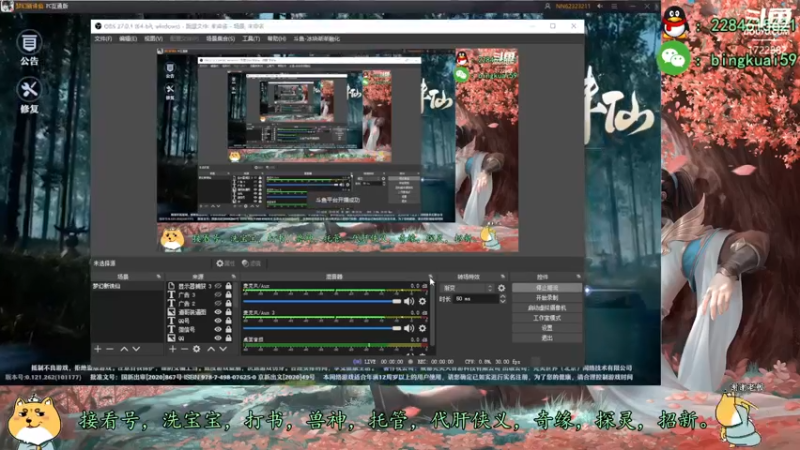
Task: Adjust 麦克风/Aux 2 volume slider
Action: [x=322, y=328]
